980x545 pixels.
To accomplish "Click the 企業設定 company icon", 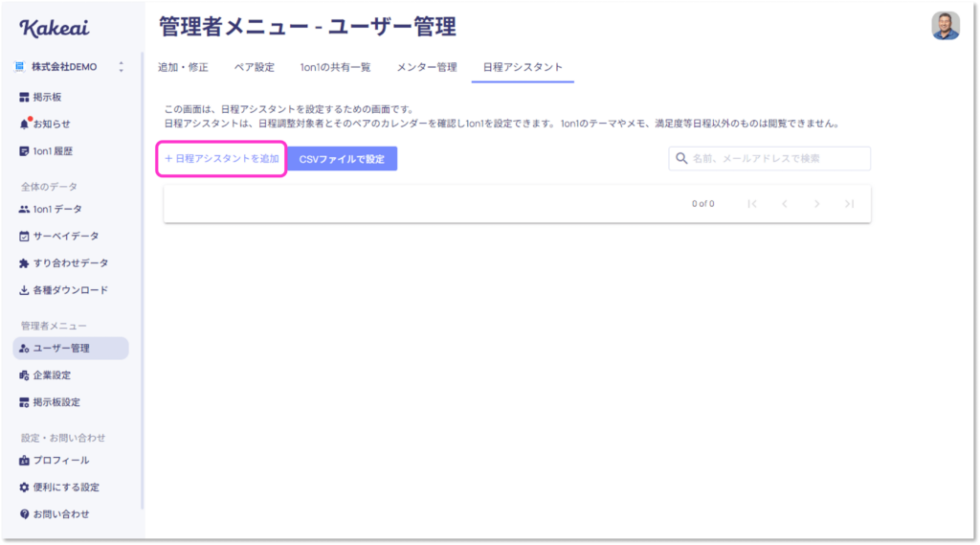I will pyautogui.click(x=24, y=375).
